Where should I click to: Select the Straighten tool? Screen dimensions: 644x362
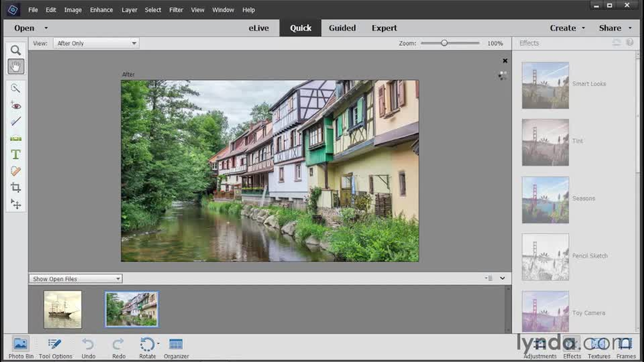pos(15,138)
